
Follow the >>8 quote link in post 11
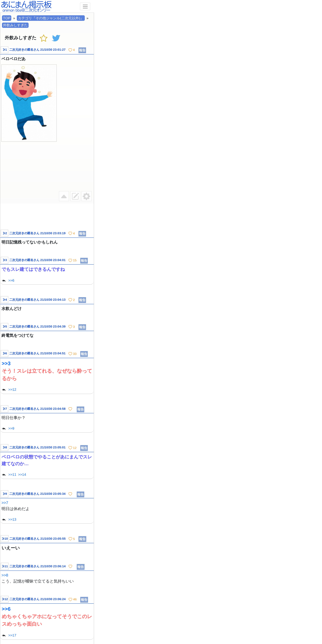click(5, 575)
